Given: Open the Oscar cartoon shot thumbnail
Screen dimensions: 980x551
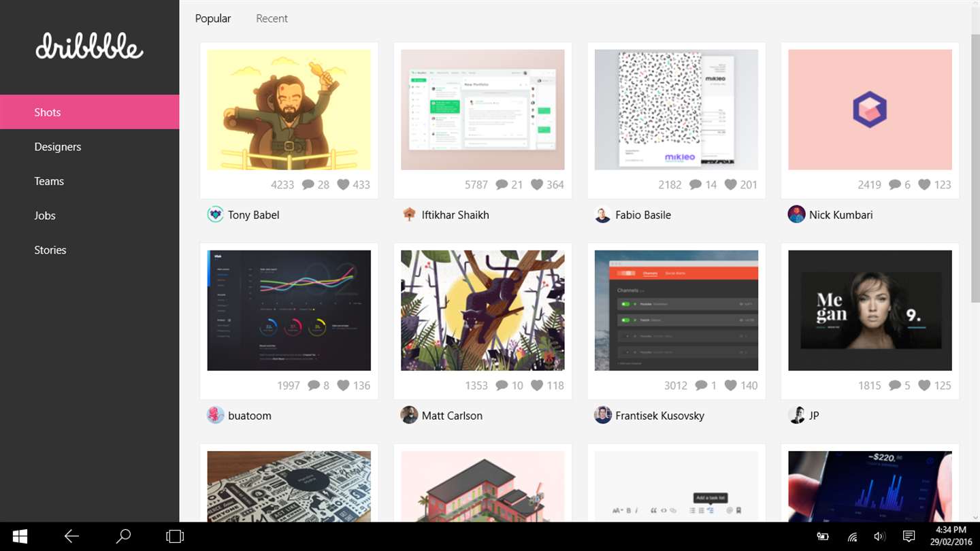Looking at the screenshot, I should tap(289, 110).
